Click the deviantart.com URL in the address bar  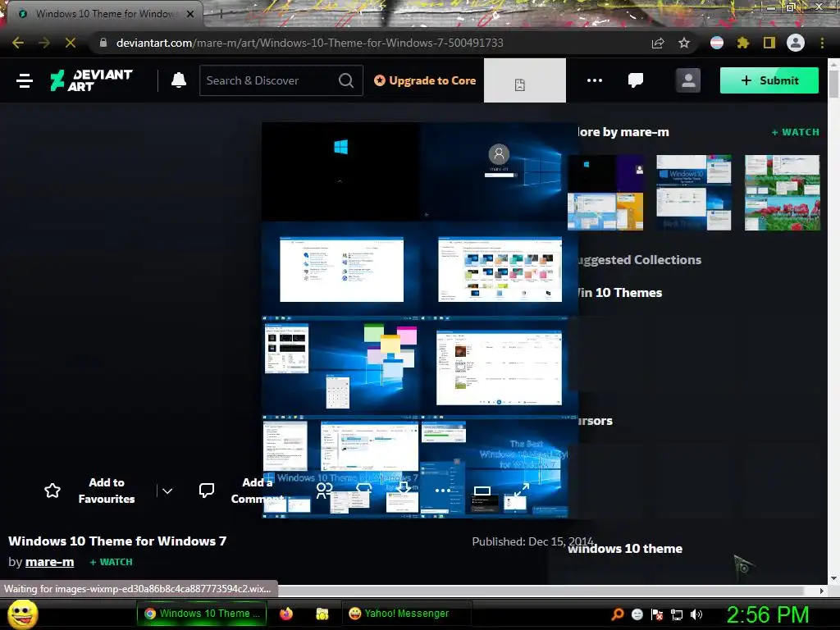(309, 43)
